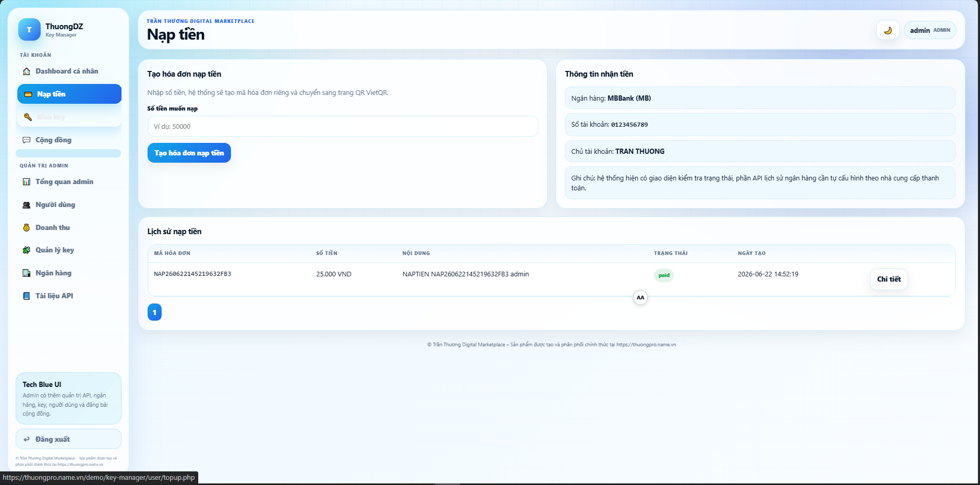This screenshot has width=980, height=485.
Task: Click the NỘI DUNG column header
Action: [x=416, y=253]
